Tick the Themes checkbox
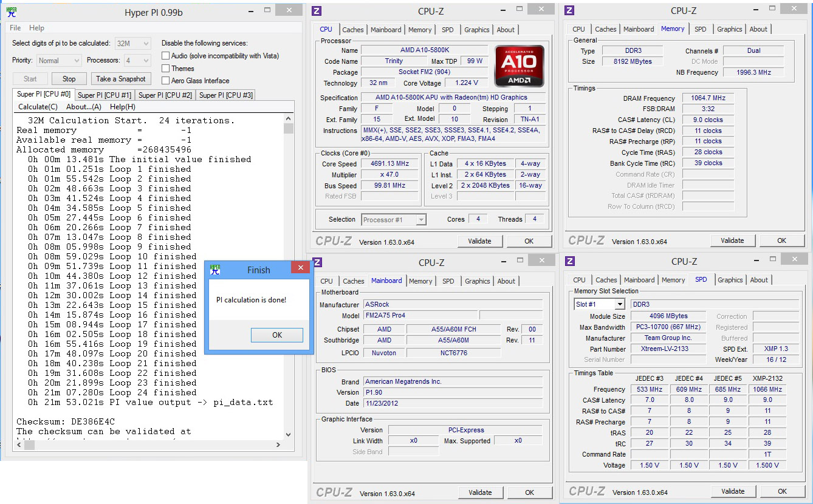This screenshot has width=813, height=504. coord(165,69)
